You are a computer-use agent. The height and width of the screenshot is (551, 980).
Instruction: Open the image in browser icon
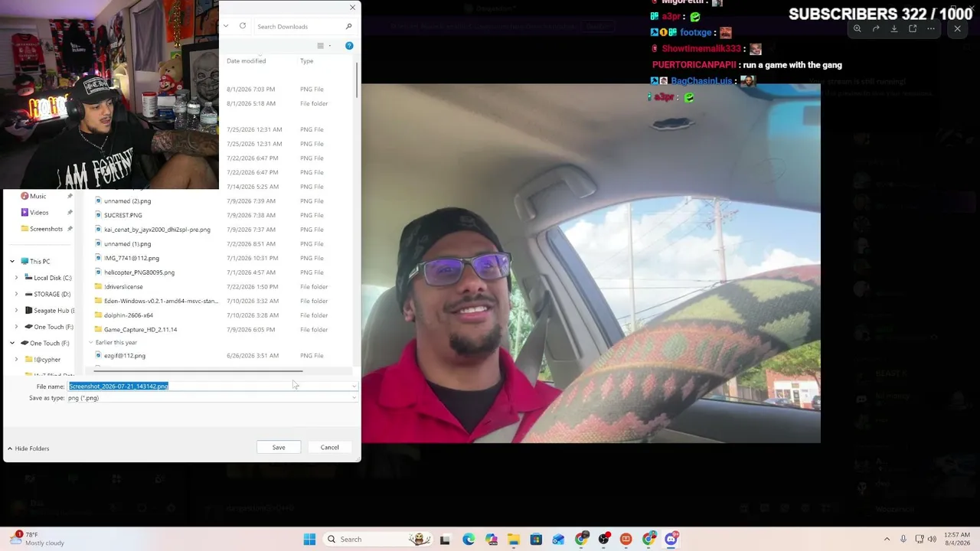[913, 29]
